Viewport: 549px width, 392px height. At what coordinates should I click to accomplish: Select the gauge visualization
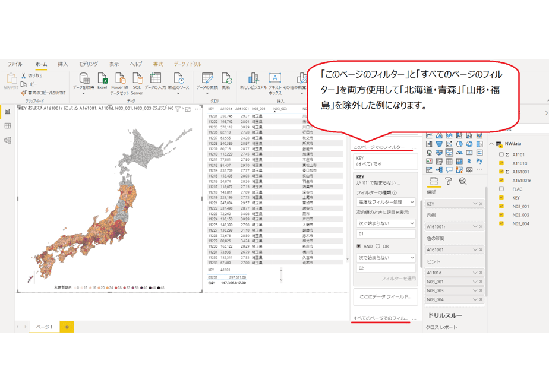click(459, 153)
